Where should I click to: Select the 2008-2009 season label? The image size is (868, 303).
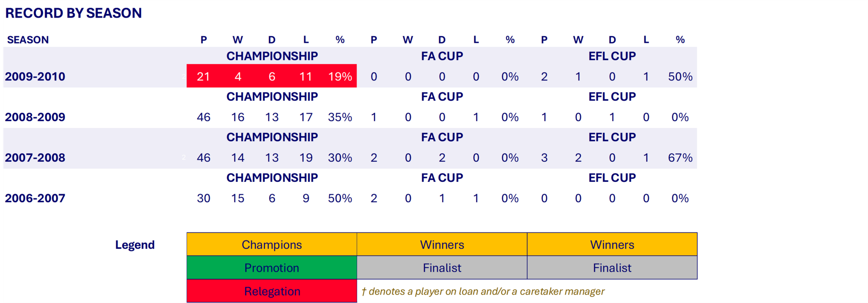(35, 117)
